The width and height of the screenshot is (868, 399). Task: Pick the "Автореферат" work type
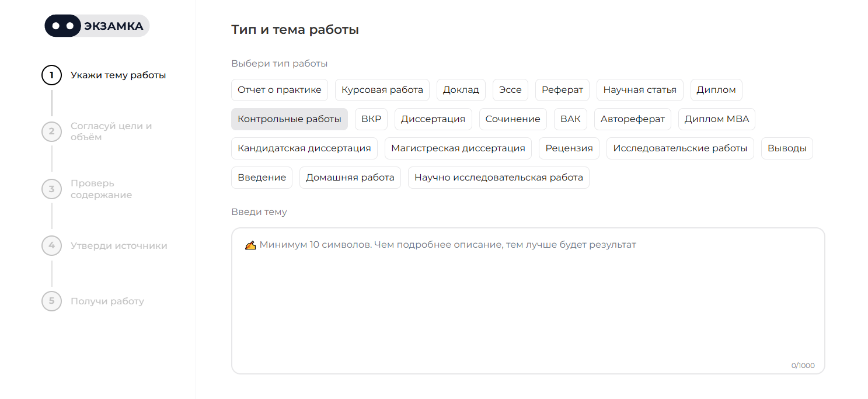point(632,119)
